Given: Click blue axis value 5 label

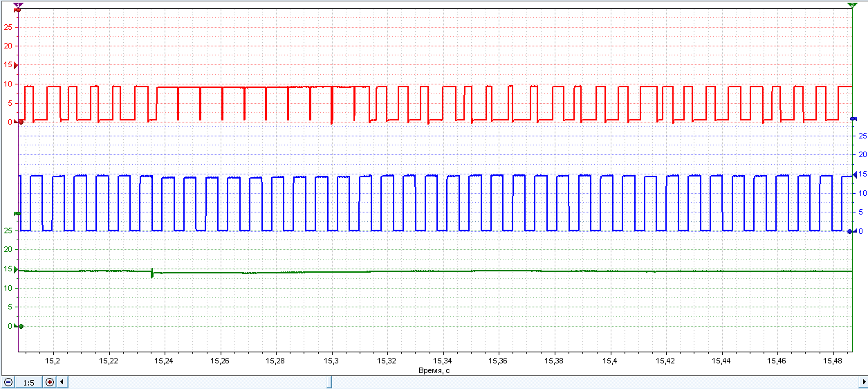Looking at the screenshot, I should point(861,212).
